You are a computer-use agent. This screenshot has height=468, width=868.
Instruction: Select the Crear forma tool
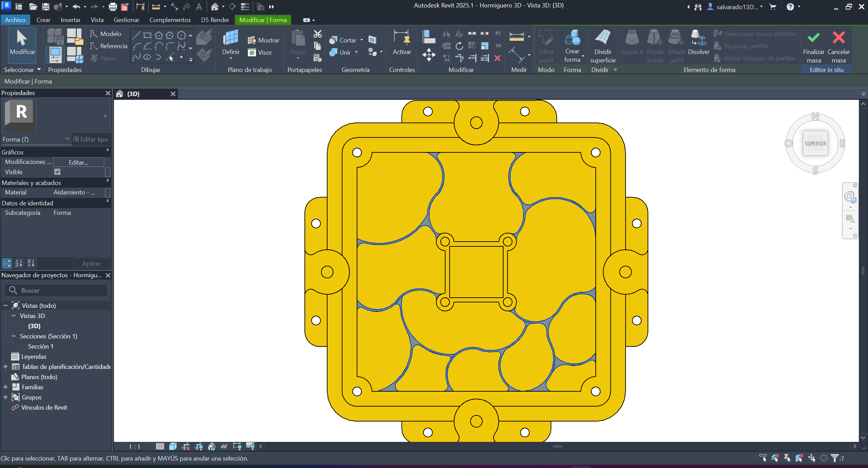click(572, 38)
